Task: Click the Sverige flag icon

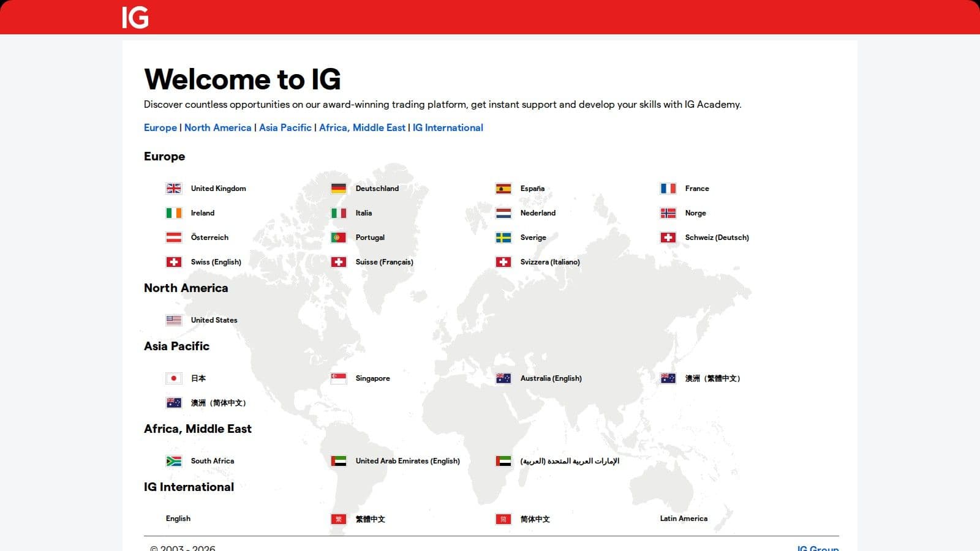Action: pos(503,238)
